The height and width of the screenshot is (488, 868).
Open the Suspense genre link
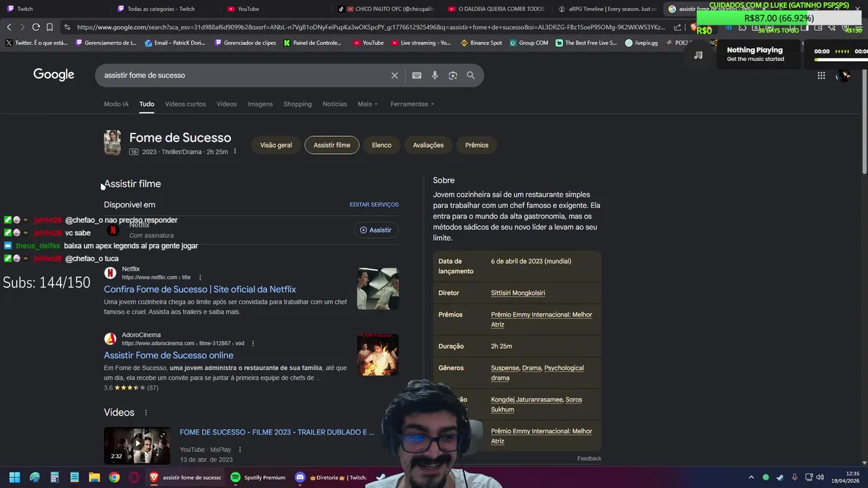tap(505, 368)
